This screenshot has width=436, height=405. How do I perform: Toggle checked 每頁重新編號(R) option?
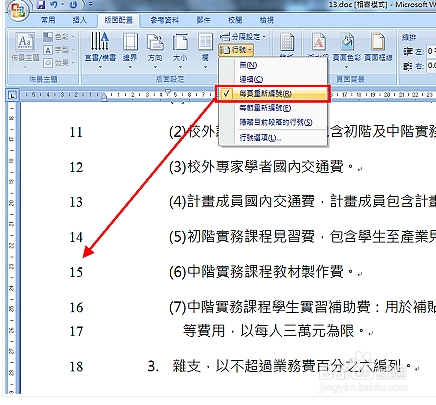(x=273, y=94)
